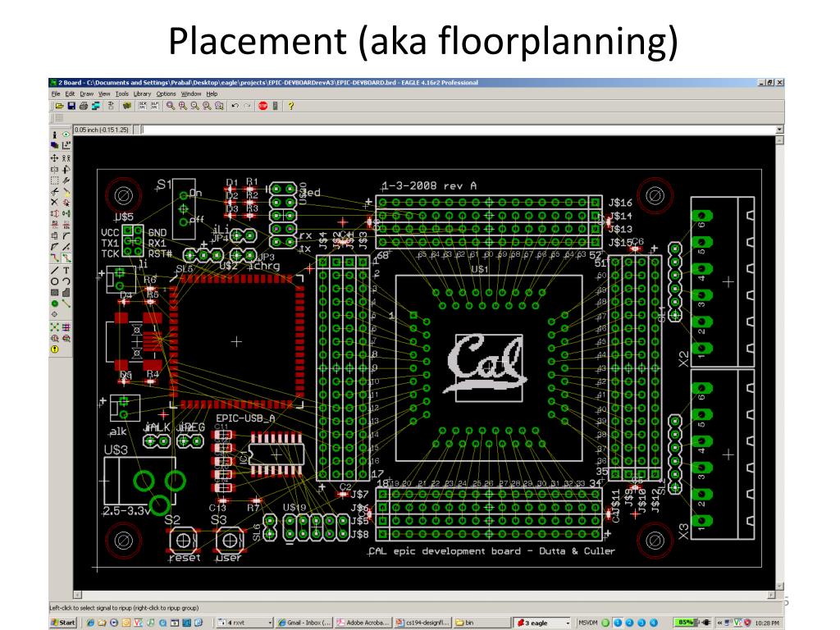Image resolution: width=840 pixels, height=630 pixels.
Task: Select the Text tool
Action: [66, 271]
